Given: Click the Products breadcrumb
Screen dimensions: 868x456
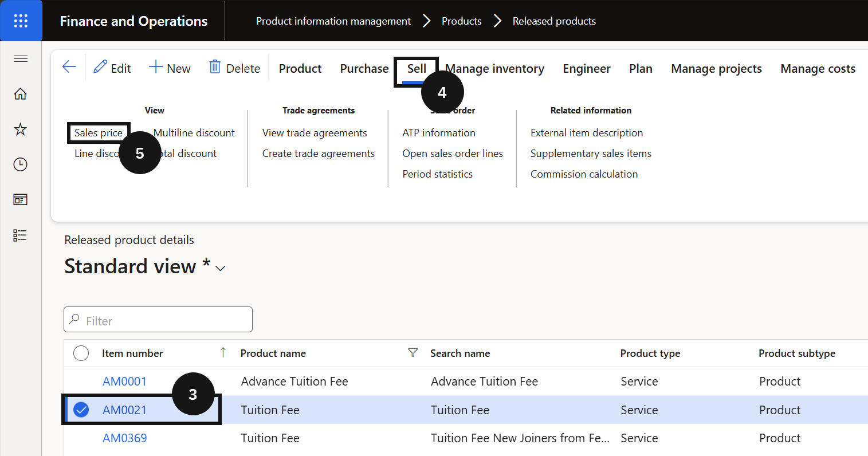Looking at the screenshot, I should coord(462,21).
